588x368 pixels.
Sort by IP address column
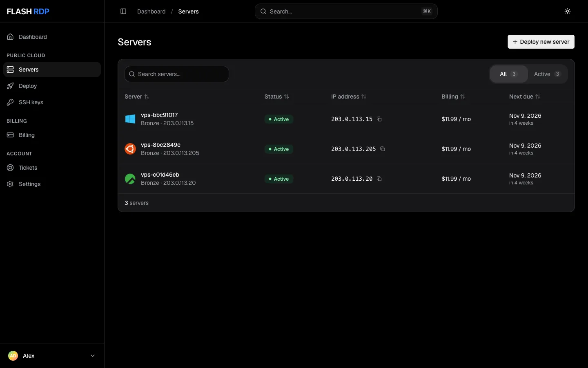coord(349,96)
